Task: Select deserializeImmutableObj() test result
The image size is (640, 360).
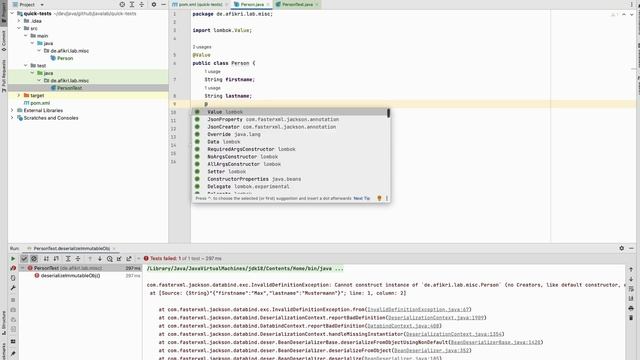Action: tap(70, 276)
